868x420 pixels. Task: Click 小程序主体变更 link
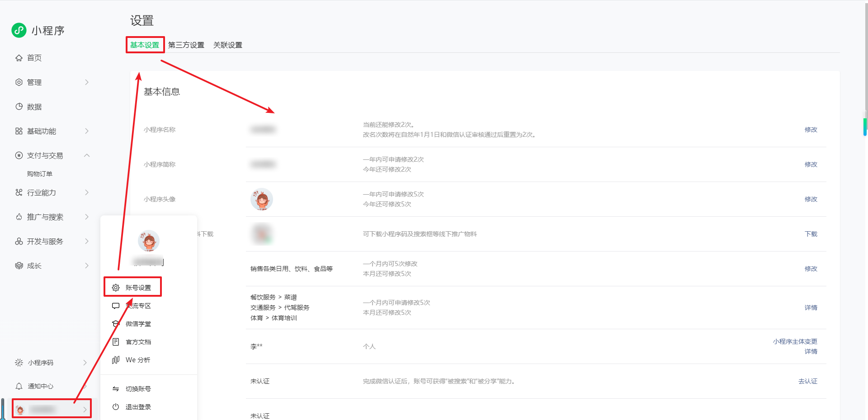click(795, 341)
